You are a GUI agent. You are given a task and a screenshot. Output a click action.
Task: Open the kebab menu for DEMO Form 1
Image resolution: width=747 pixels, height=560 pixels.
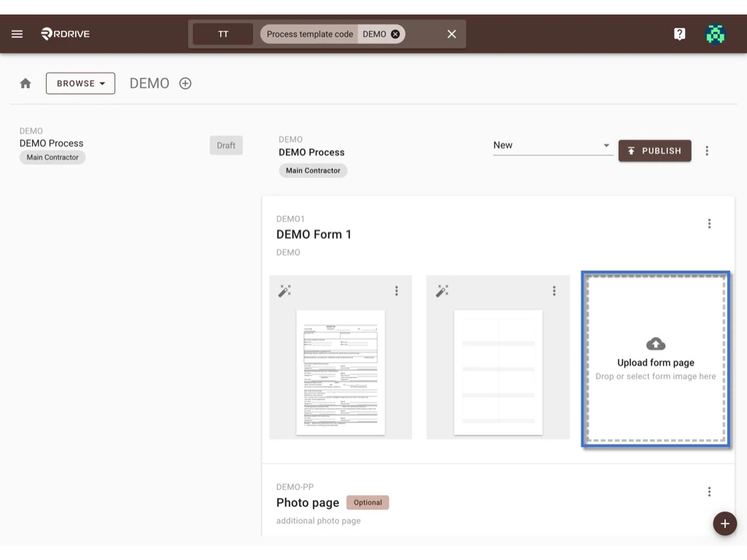[709, 223]
